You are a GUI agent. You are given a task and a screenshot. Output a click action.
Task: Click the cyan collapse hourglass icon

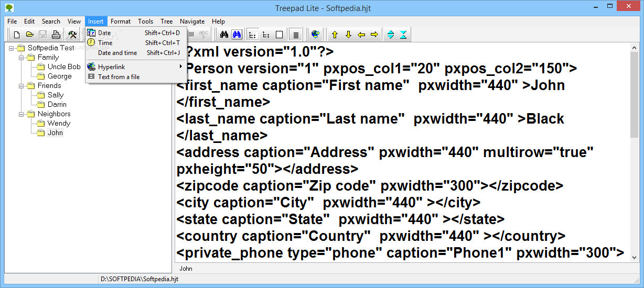click(403, 35)
